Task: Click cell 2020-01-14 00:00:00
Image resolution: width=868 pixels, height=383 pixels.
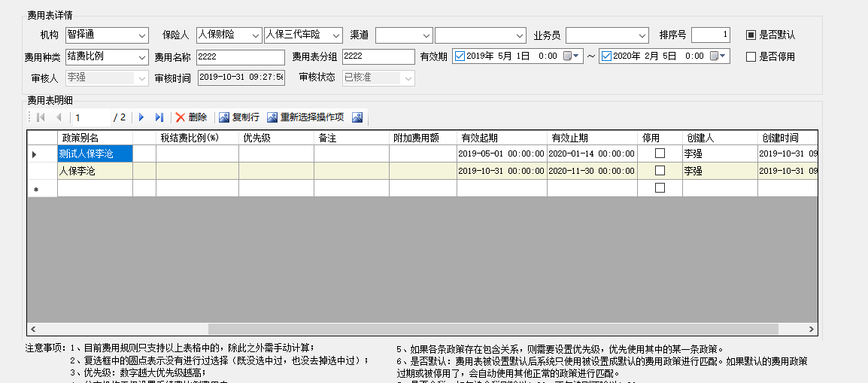Action: point(592,154)
